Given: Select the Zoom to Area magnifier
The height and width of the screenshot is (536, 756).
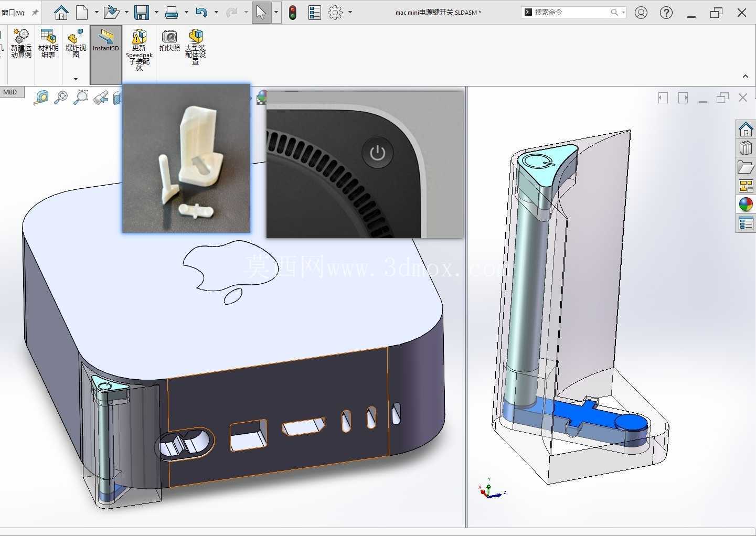Looking at the screenshot, I should click(x=81, y=98).
